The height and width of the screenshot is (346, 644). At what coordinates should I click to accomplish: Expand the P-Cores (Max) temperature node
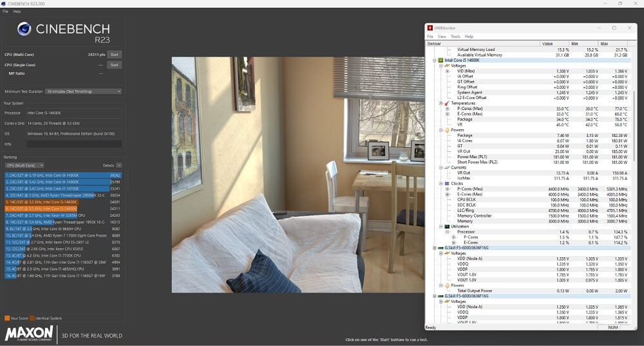[x=448, y=109]
